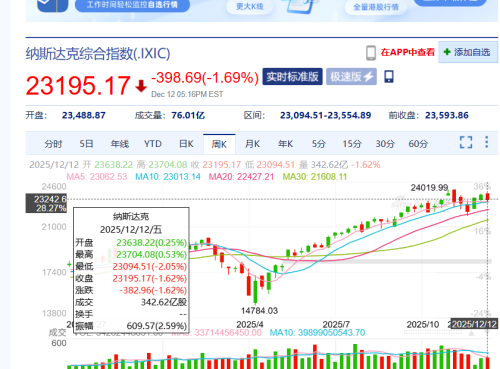Switch to the 极速版 version
Screen dimensions: 500x369
pos(351,77)
